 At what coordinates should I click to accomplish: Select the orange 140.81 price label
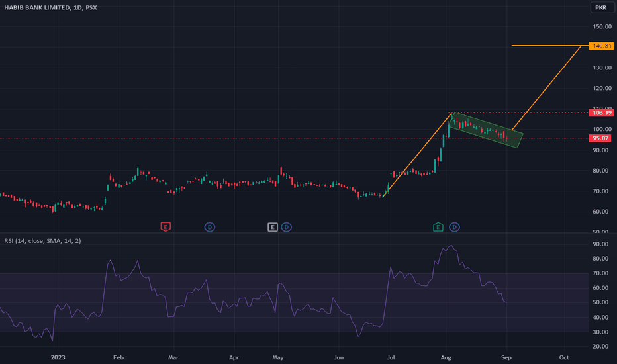point(601,46)
